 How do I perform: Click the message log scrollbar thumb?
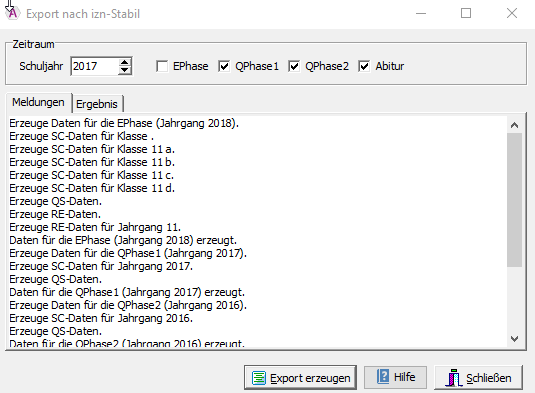tap(515, 200)
